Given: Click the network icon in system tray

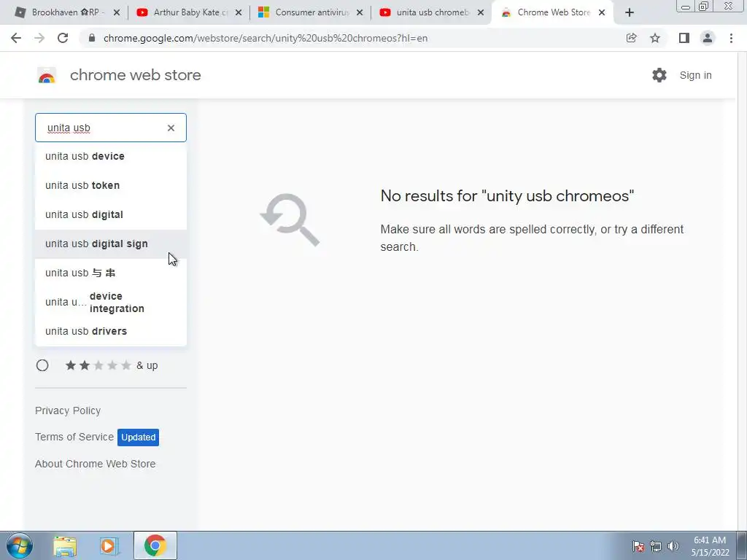Looking at the screenshot, I should (x=656, y=546).
